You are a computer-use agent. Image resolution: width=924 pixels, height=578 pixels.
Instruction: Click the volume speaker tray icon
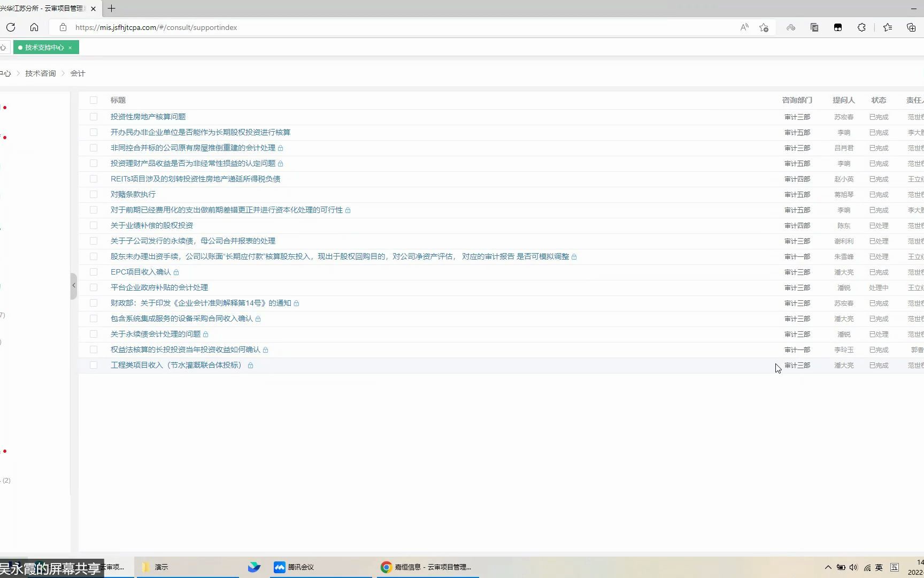click(x=853, y=567)
